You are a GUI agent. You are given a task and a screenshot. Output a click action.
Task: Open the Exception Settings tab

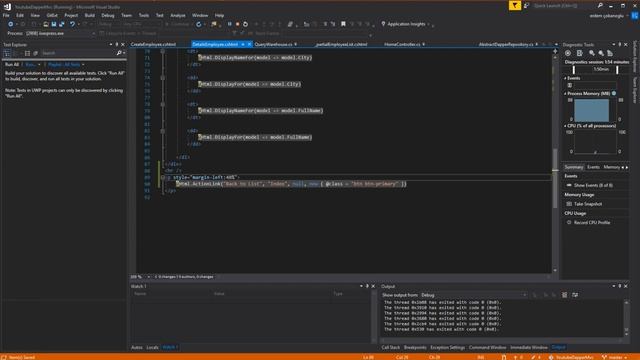[447, 347]
